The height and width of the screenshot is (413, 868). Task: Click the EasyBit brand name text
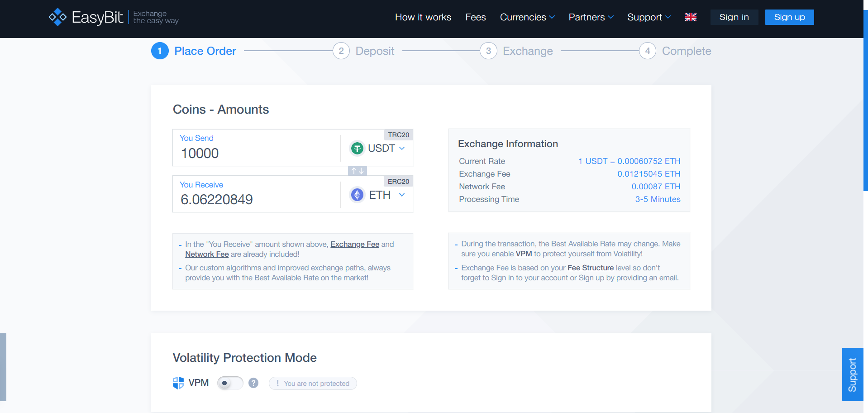point(98,17)
